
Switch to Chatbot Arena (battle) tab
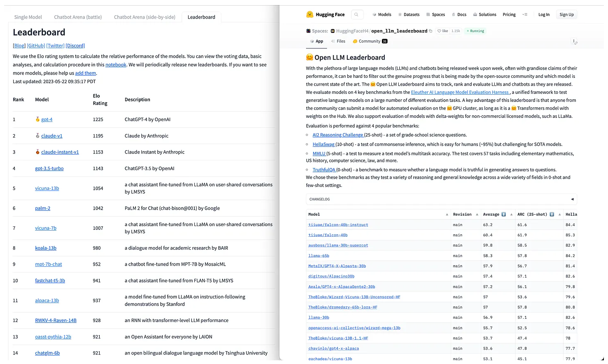[x=78, y=17]
